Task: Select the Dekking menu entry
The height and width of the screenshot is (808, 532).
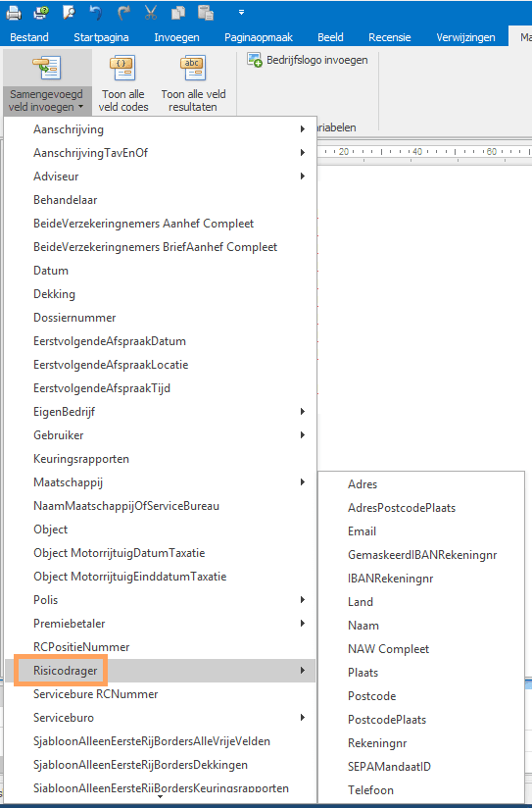Action: (x=160, y=294)
